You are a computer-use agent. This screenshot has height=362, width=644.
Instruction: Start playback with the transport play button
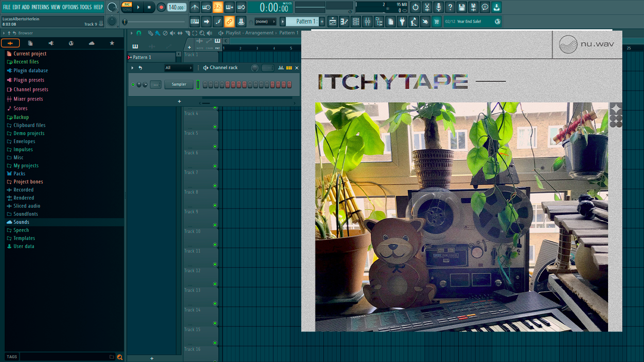pos(138,7)
